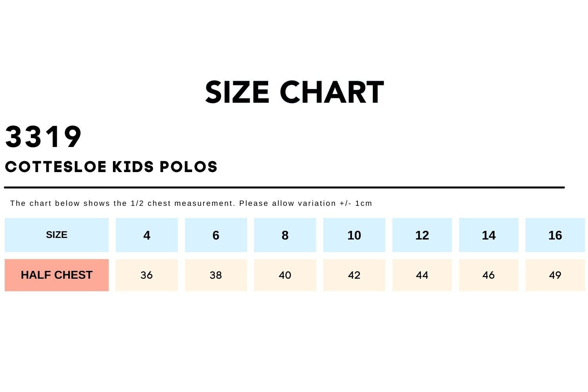Click the half chest value 44
The image size is (588, 392).
[x=422, y=275]
